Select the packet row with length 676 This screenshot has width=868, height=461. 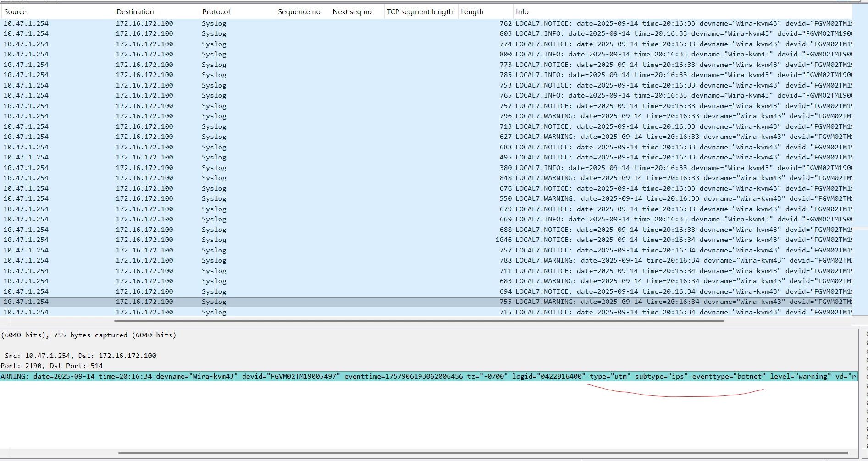point(426,188)
